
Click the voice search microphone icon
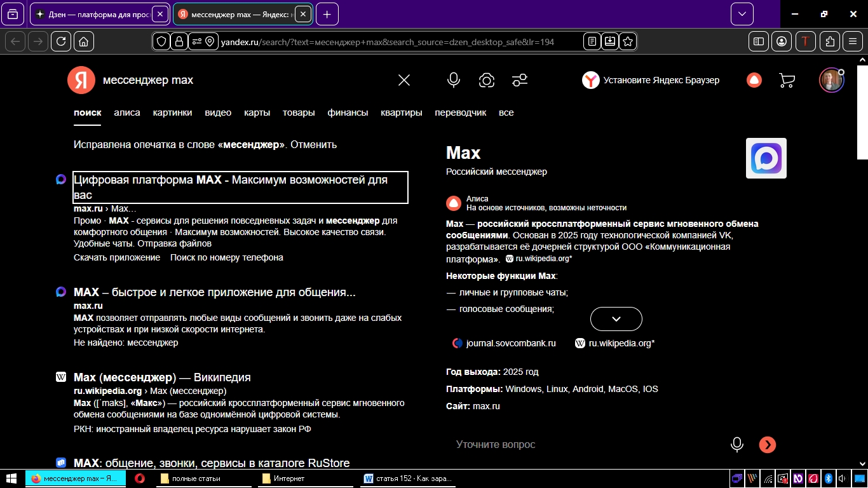click(453, 80)
